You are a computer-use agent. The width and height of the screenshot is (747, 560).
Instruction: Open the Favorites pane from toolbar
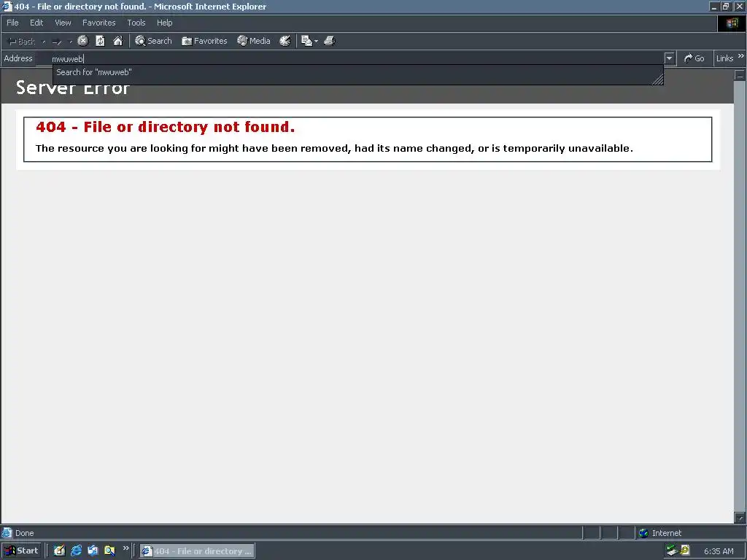pyautogui.click(x=204, y=41)
